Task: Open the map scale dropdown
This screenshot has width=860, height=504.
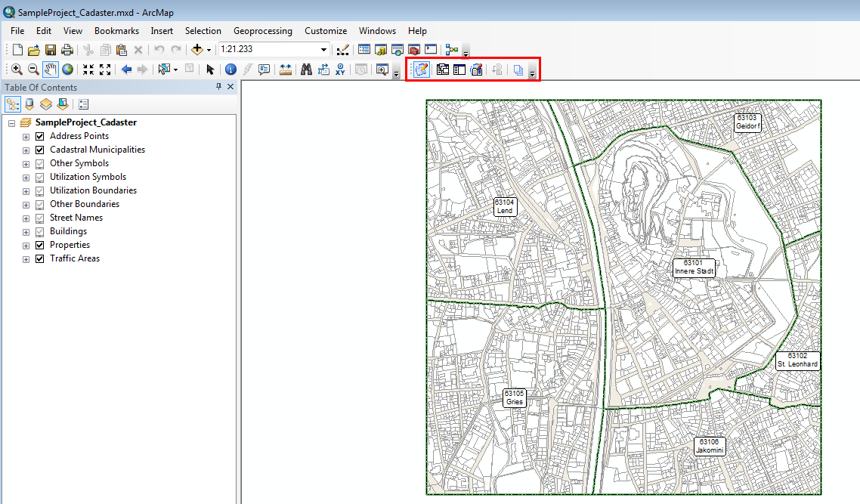Action: click(323, 49)
